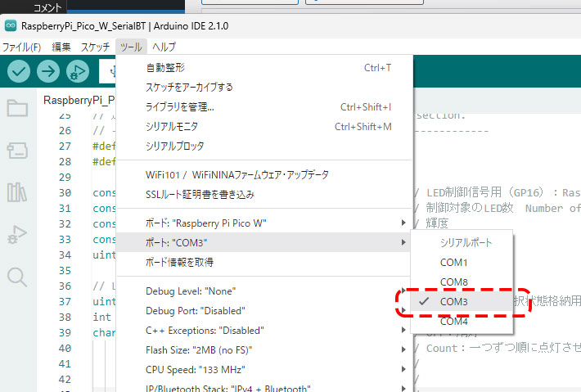Click the uint keyword on line 34
The height and width of the screenshot is (392, 581).
coord(104,255)
